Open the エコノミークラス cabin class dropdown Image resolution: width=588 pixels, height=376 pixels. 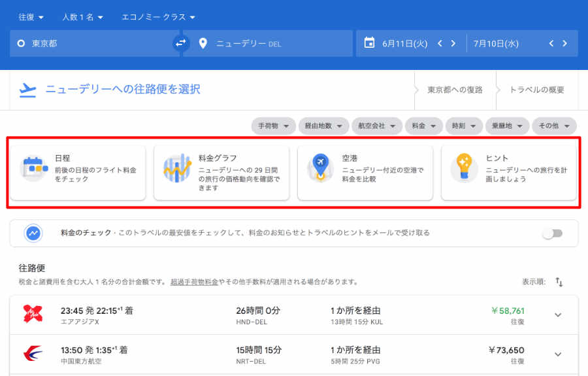(158, 17)
